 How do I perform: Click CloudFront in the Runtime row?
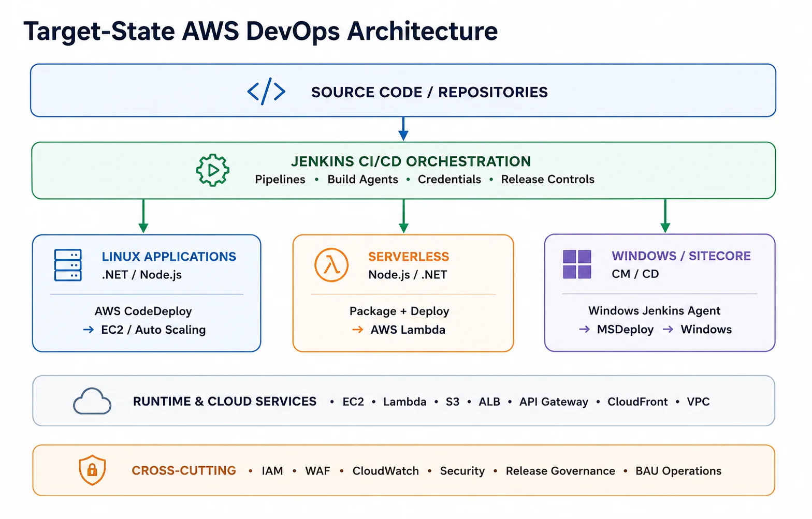[x=637, y=402]
